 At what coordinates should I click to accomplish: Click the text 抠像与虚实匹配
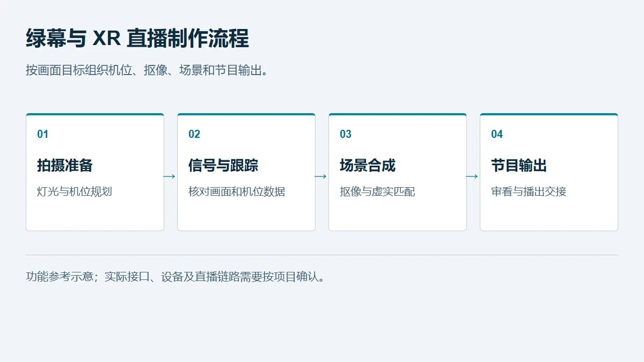tap(377, 191)
